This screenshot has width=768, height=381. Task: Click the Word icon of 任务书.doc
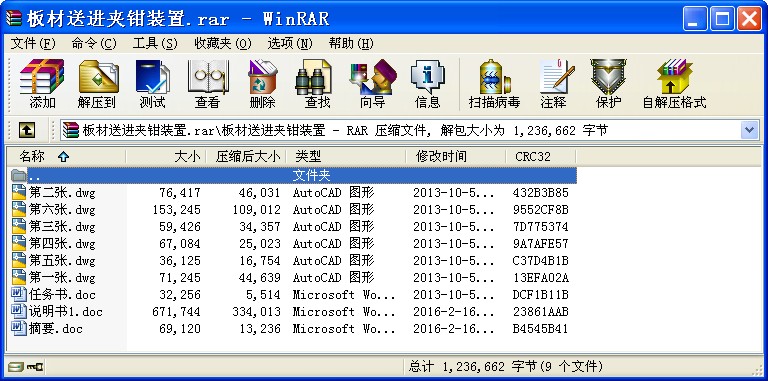pos(19,294)
